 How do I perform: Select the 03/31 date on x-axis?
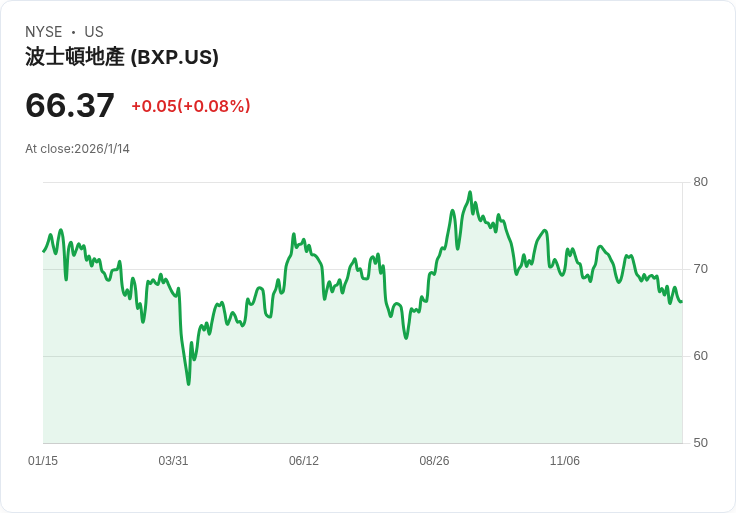pos(173,461)
